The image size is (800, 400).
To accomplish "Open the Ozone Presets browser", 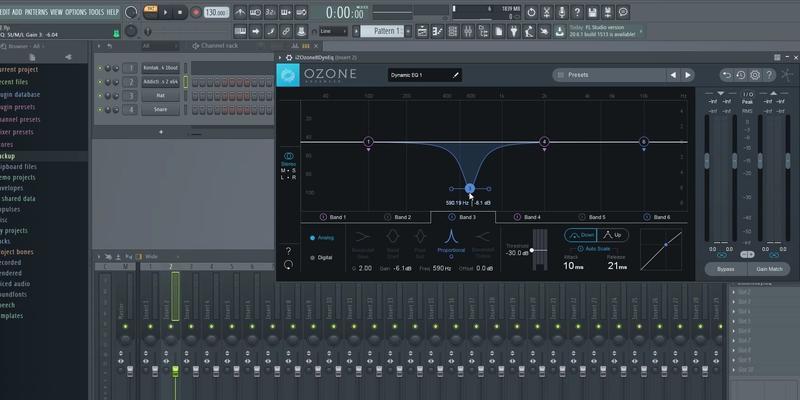I will pyautogui.click(x=609, y=75).
